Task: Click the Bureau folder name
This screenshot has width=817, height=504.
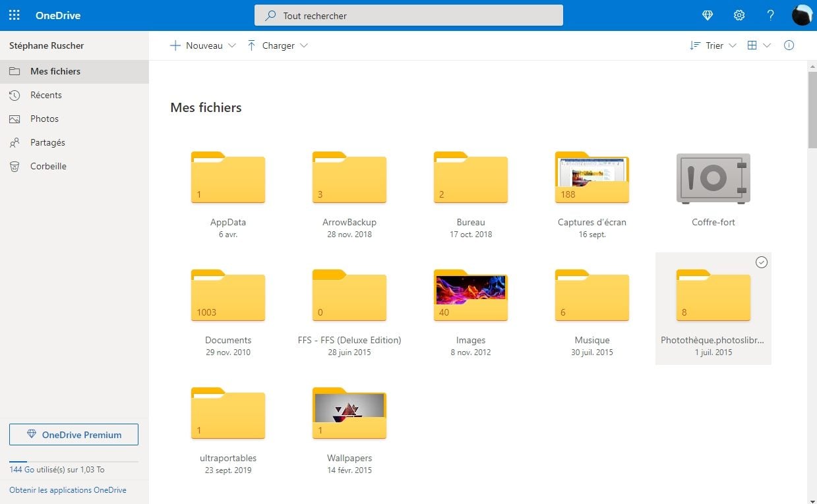Action: pyautogui.click(x=471, y=222)
